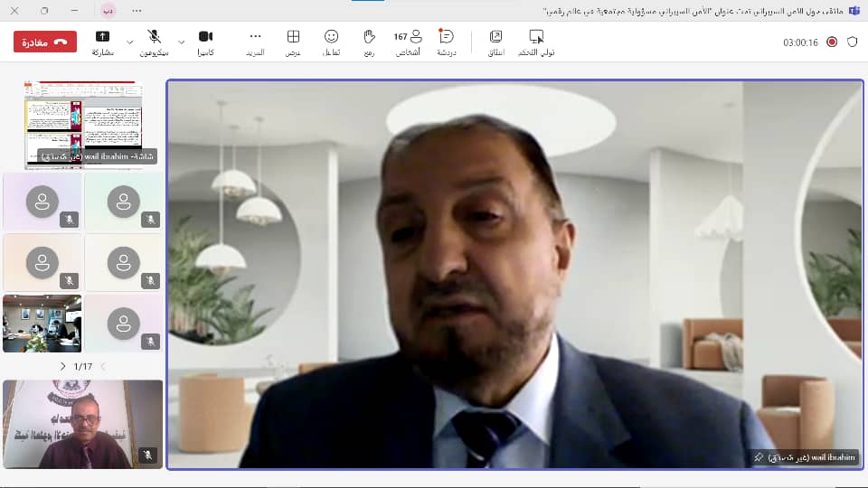Open the title bar ellipsis menu
Viewport: 868px width, 488px height.
137,10
